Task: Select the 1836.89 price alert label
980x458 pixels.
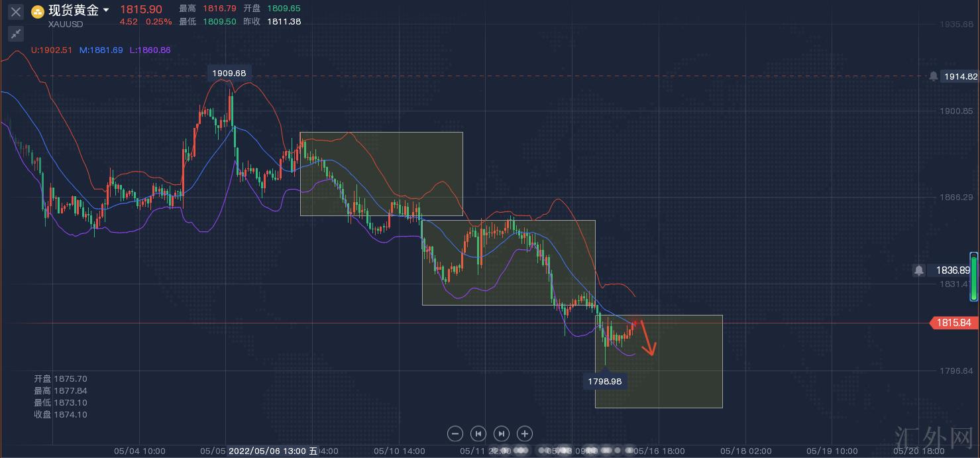Action: (x=952, y=270)
